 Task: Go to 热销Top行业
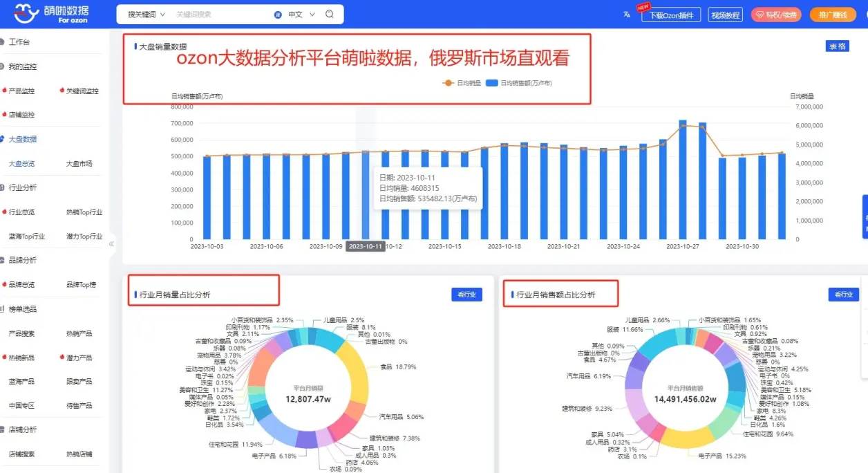[x=84, y=212]
